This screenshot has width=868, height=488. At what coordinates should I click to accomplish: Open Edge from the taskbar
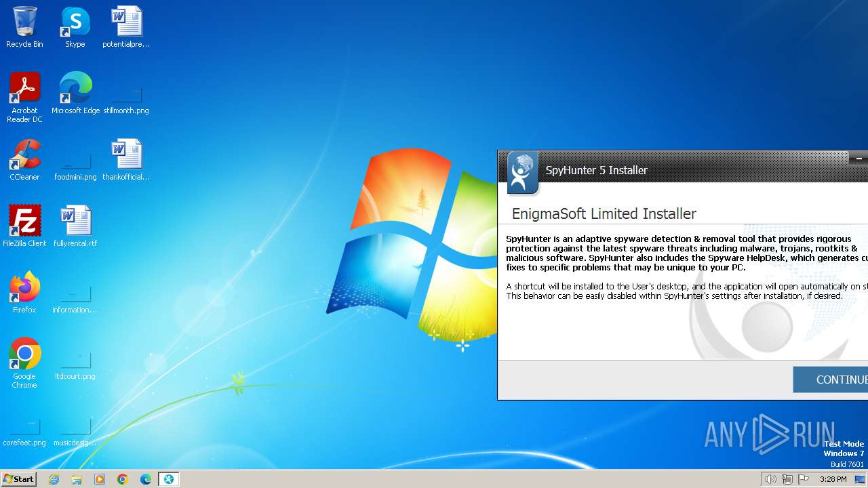pyautogui.click(x=146, y=479)
